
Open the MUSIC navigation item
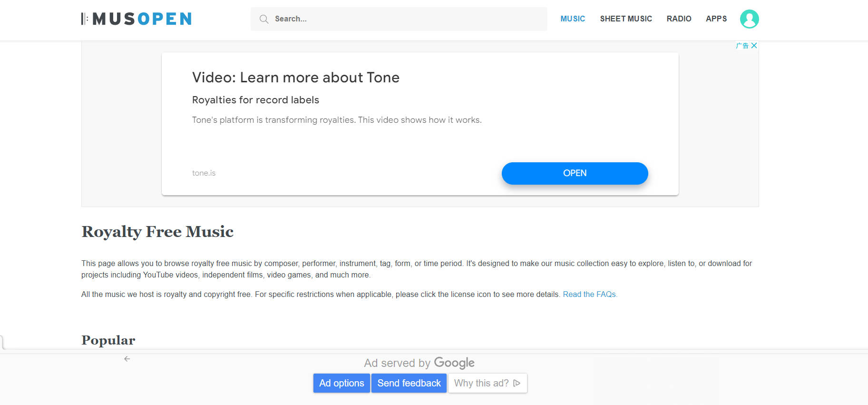pyautogui.click(x=573, y=19)
